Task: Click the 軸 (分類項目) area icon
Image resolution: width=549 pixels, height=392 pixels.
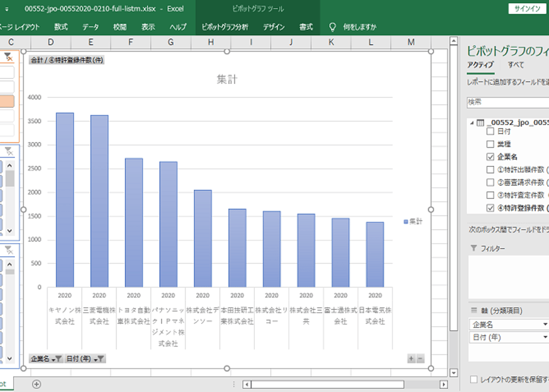Action: [x=474, y=310]
